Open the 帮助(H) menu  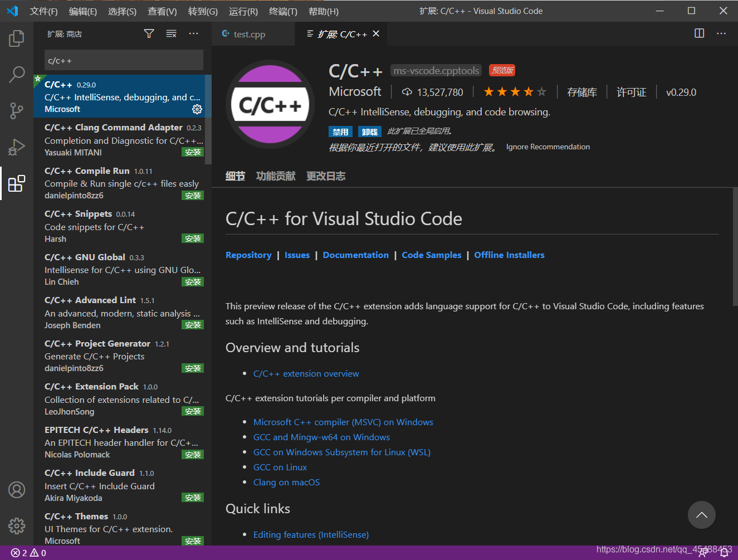click(324, 11)
